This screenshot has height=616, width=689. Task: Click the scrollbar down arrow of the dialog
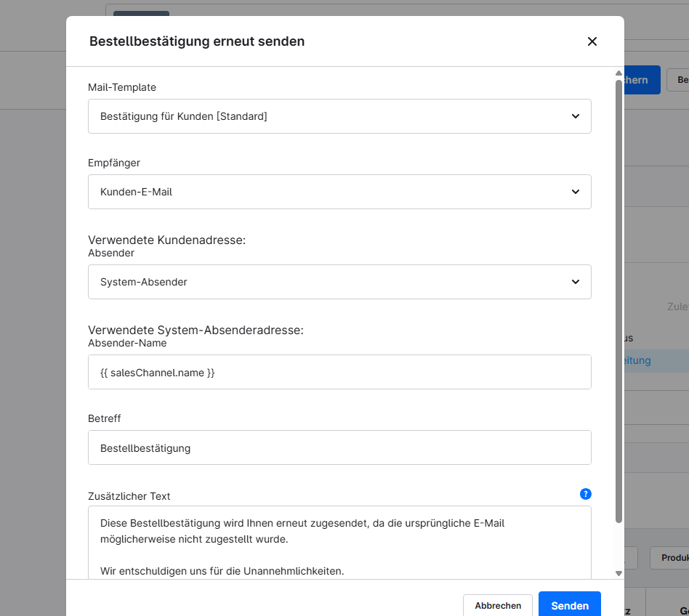[619, 573]
